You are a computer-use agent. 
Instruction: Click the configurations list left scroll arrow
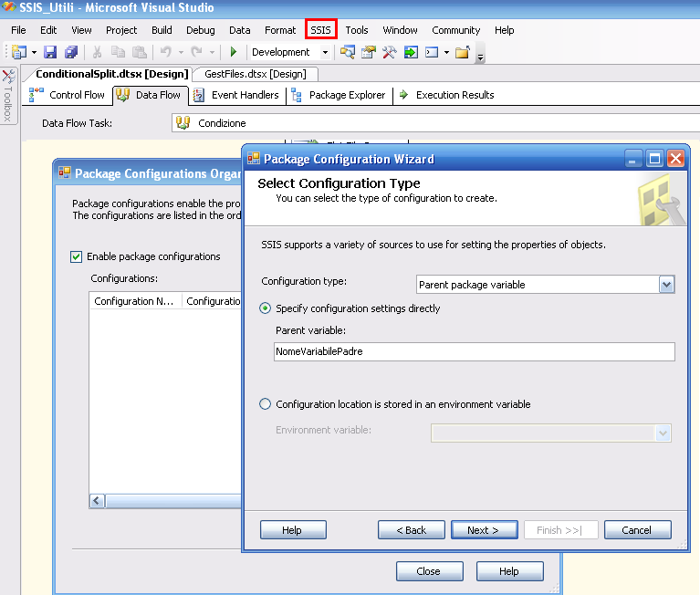point(97,501)
